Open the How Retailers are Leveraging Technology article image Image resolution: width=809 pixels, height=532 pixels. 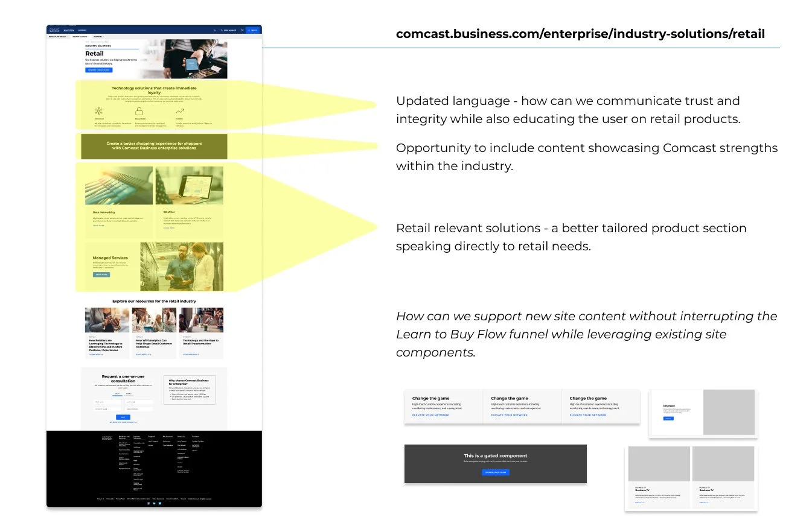tap(107, 320)
